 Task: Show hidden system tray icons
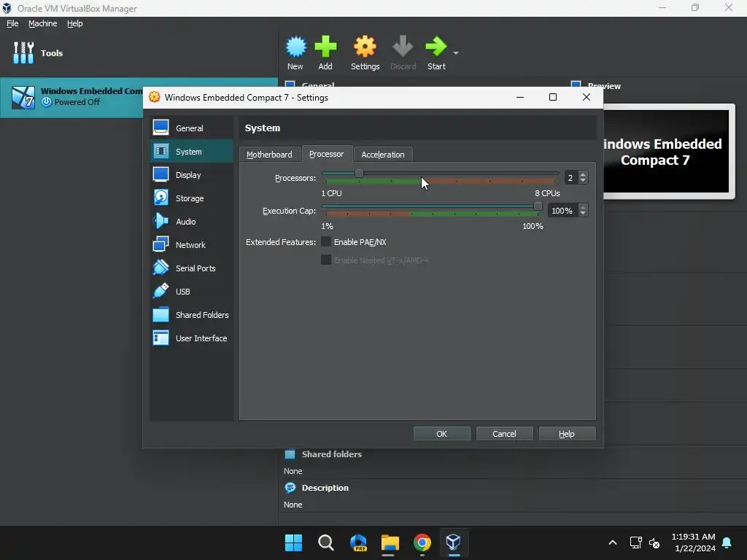(613, 542)
